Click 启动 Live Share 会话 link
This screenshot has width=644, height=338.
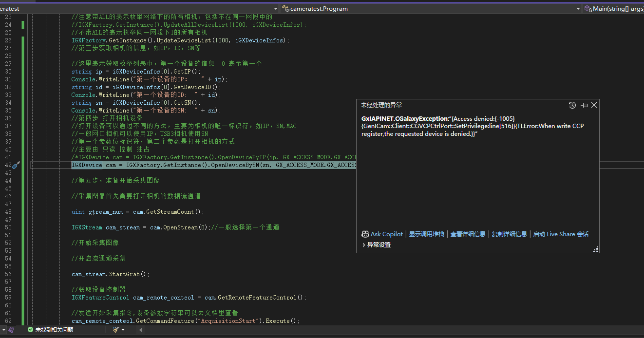click(x=561, y=234)
